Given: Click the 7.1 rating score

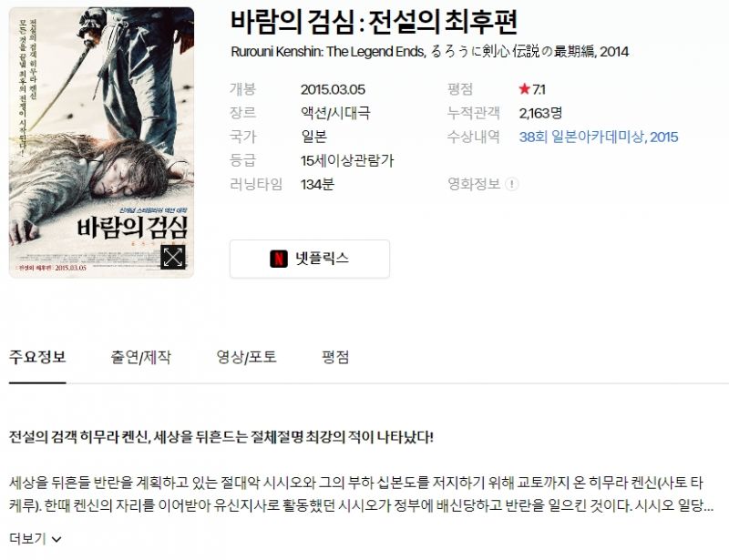Looking at the screenshot, I should (539, 89).
